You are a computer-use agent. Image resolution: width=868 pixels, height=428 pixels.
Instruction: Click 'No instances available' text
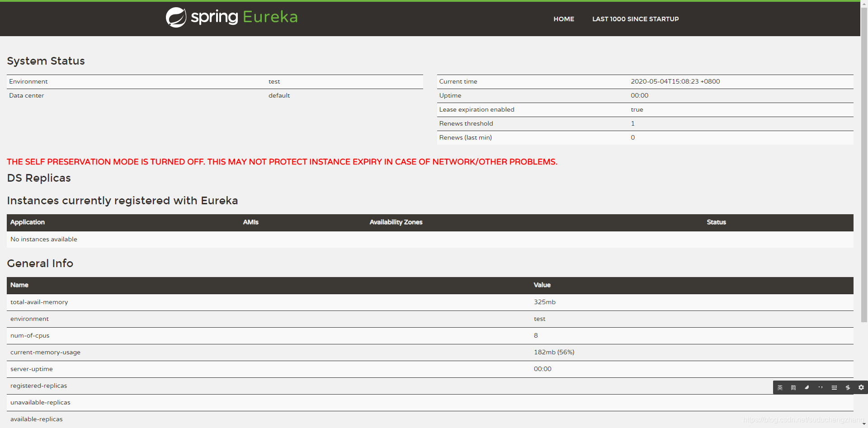(x=44, y=239)
